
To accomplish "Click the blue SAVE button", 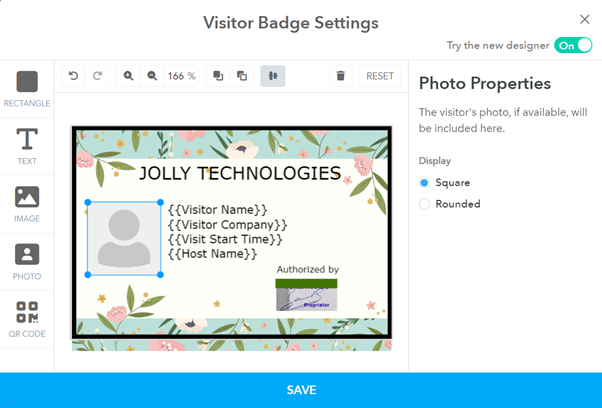I will [301, 390].
